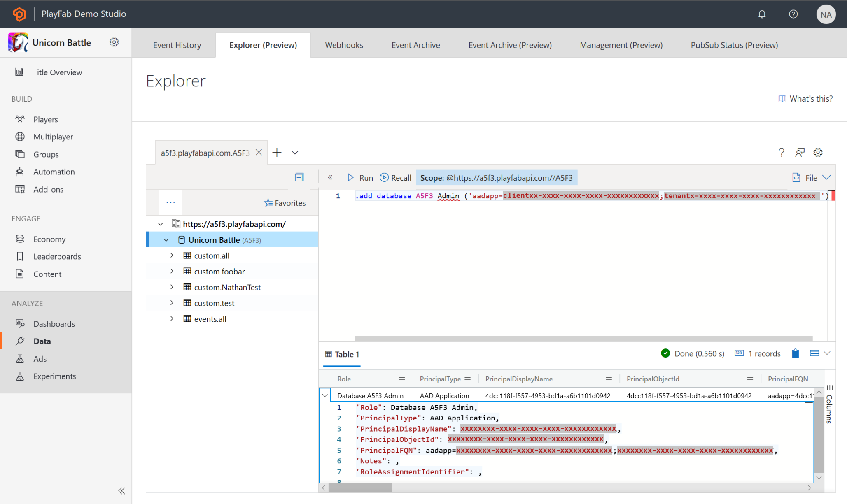Switch to the Webhooks tab
847x504 pixels.
pos(345,45)
